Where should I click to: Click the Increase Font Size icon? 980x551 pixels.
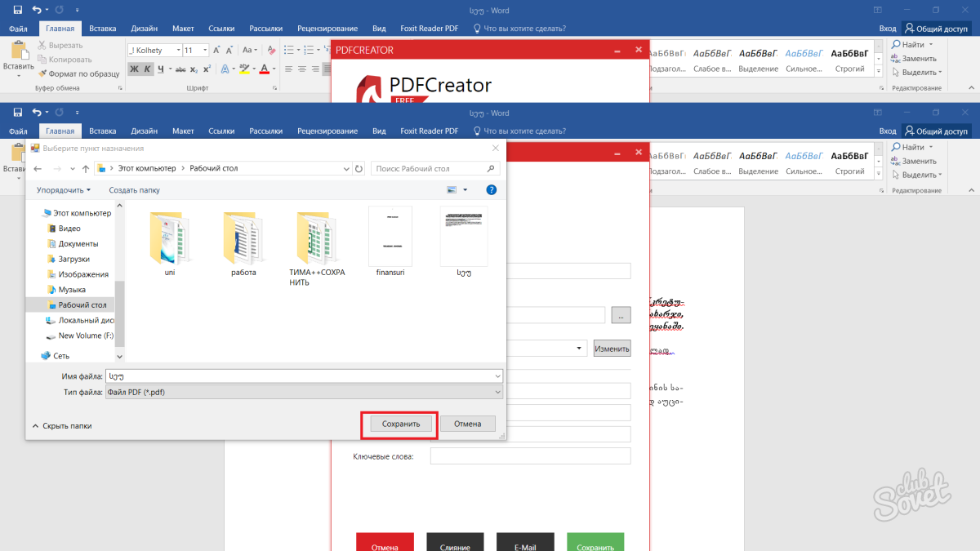[216, 50]
